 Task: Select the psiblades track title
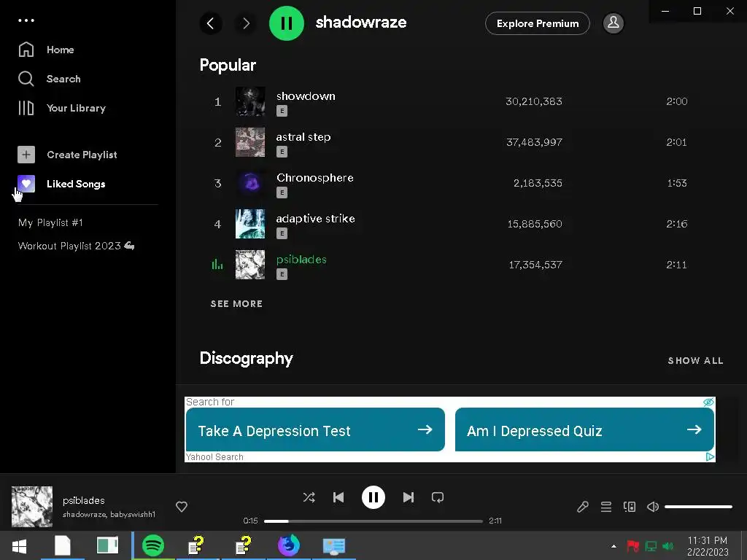click(x=301, y=260)
